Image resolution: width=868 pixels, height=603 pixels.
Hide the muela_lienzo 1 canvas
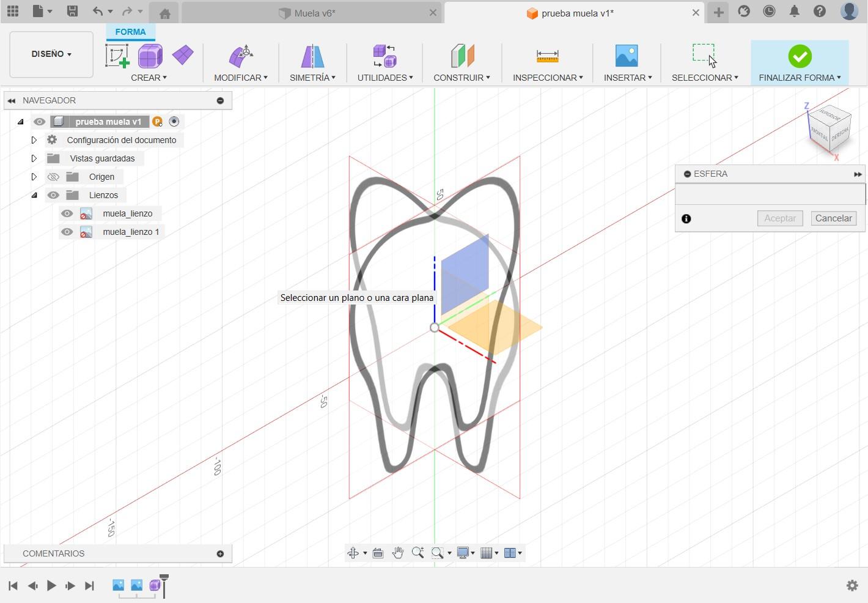(67, 232)
